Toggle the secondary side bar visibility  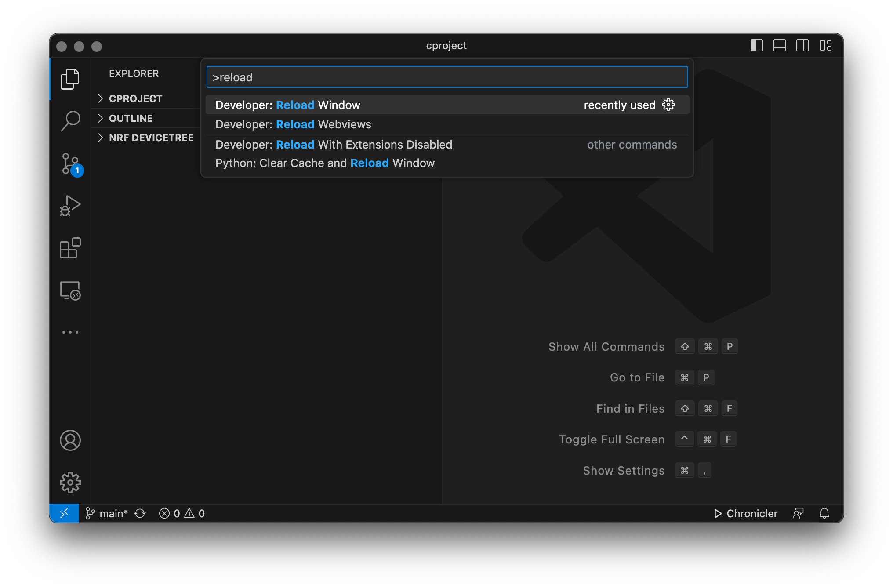[802, 45]
